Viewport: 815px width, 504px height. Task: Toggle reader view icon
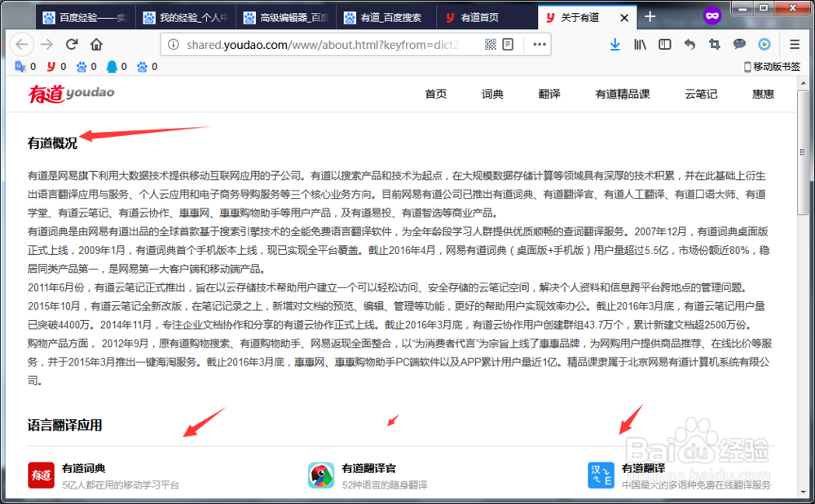(508, 45)
